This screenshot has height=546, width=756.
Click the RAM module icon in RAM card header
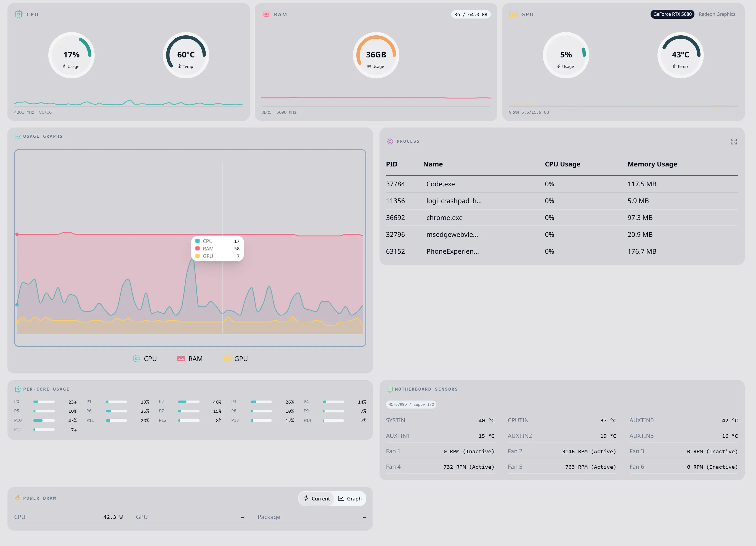click(266, 14)
